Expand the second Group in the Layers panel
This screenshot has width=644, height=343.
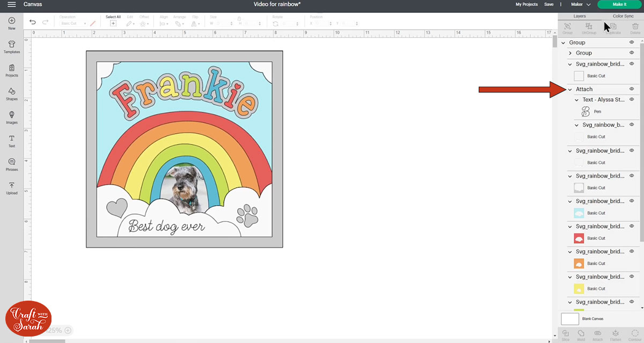click(570, 53)
